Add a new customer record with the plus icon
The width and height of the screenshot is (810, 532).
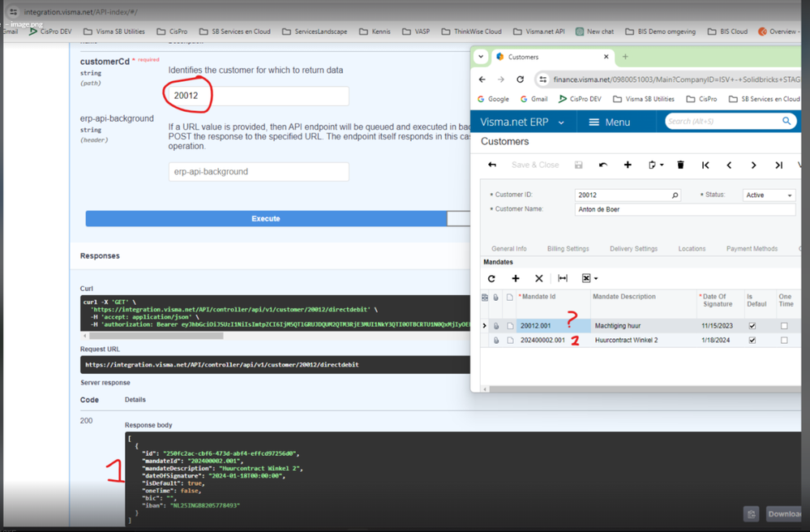628,165
